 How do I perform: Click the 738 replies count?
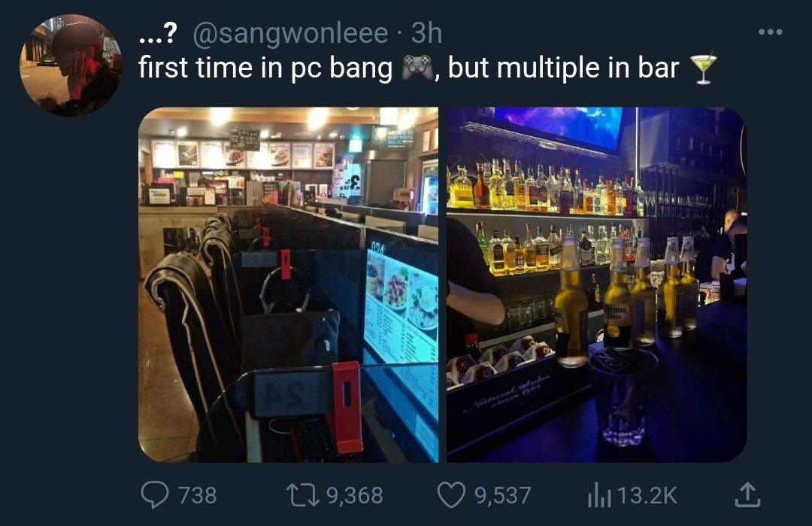pyautogui.click(x=197, y=495)
